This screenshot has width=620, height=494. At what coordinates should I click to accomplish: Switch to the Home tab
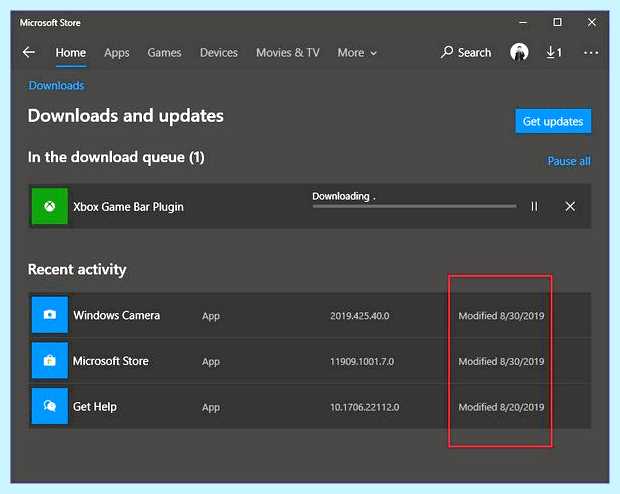pos(71,53)
